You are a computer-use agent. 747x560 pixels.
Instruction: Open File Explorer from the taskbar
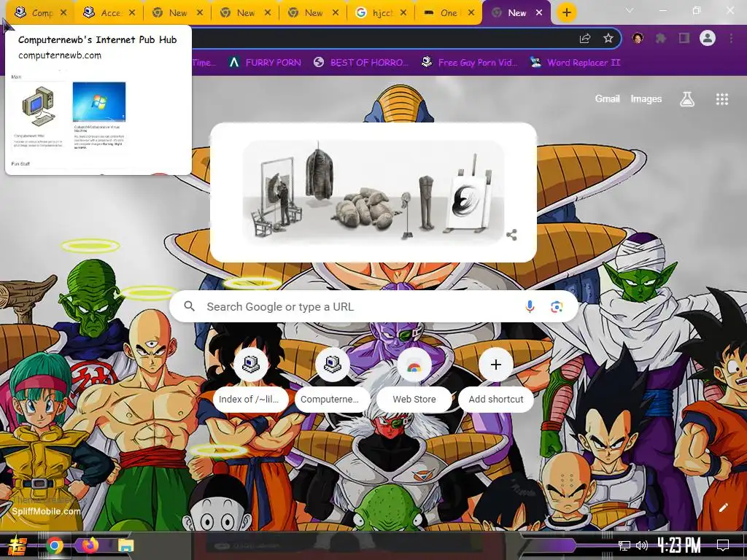tap(125, 545)
